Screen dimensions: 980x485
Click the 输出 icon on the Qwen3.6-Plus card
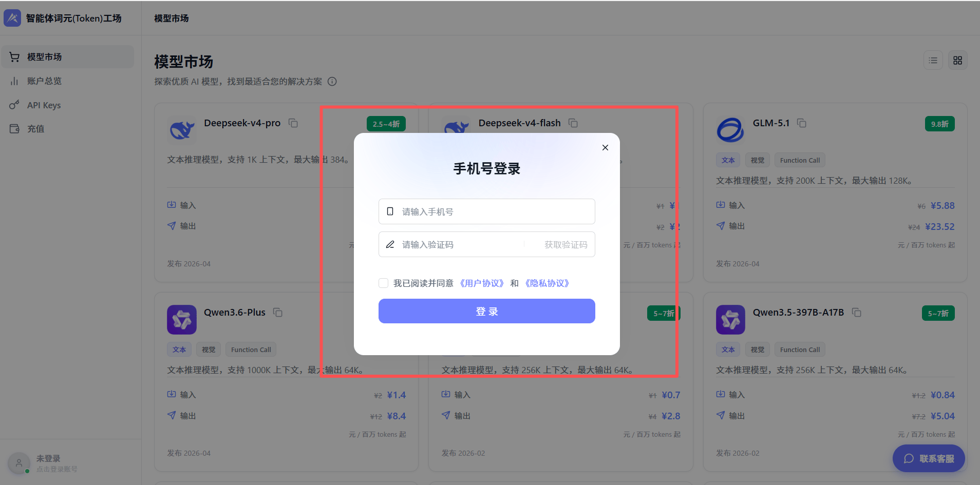click(x=172, y=415)
